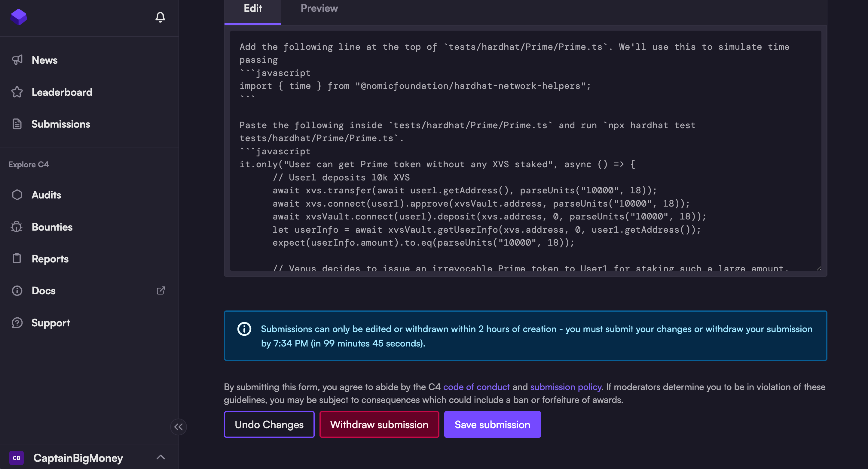The width and height of the screenshot is (868, 469).
Task: Click the notification bell icon
Action: [x=160, y=17]
